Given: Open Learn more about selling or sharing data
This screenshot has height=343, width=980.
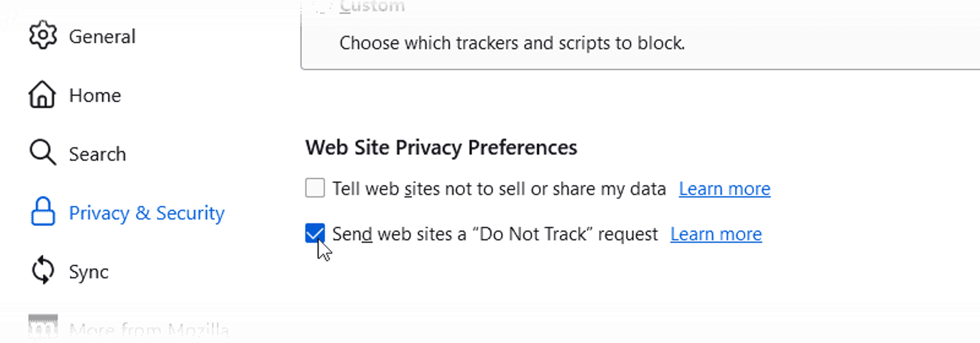Looking at the screenshot, I should (724, 189).
